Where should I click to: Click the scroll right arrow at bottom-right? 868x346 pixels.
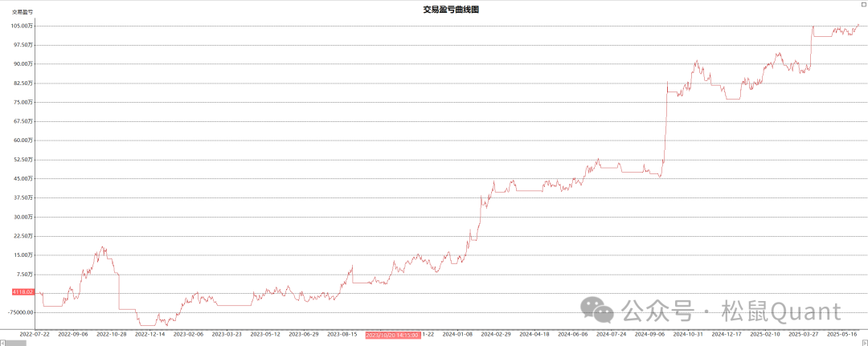click(864, 342)
